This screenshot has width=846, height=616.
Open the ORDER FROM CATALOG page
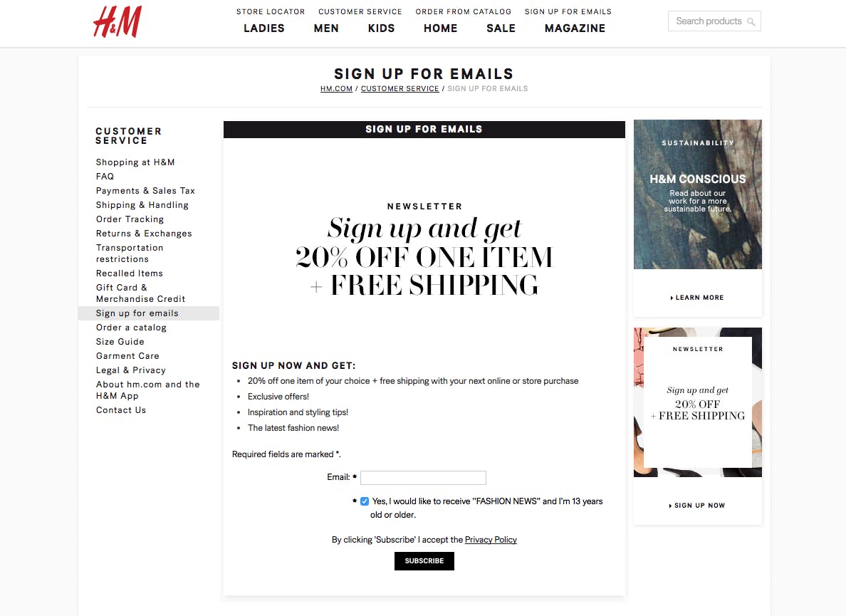463,11
